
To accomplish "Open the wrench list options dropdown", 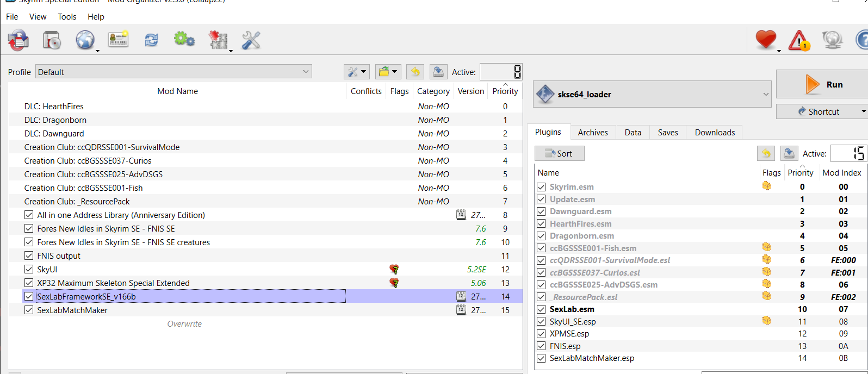I will (357, 72).
